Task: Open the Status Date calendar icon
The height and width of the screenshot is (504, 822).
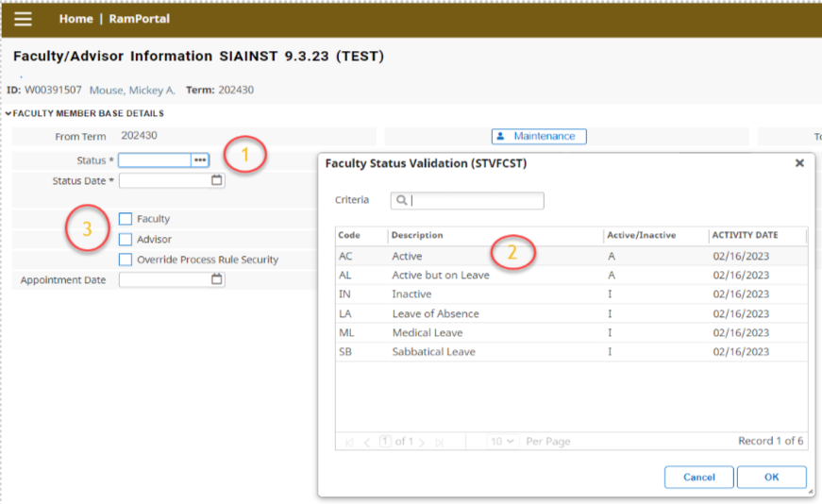Action: pos(216,180)
